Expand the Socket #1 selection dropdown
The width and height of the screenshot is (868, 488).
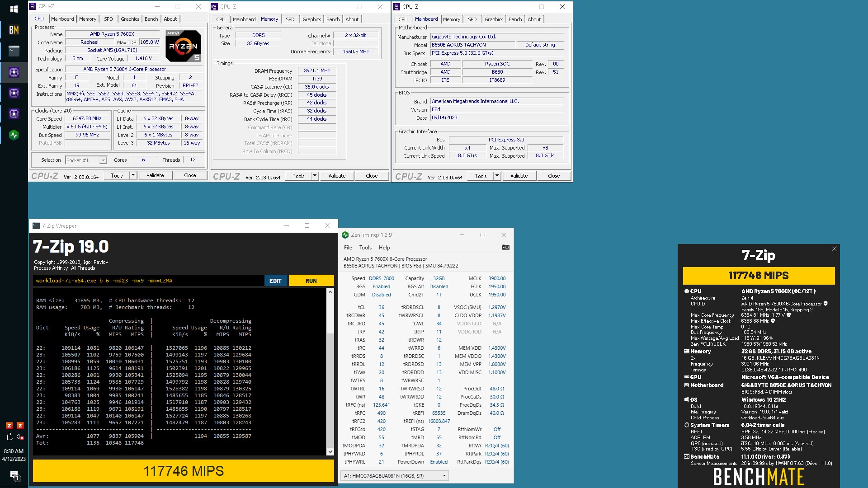(x=103, y=160)
